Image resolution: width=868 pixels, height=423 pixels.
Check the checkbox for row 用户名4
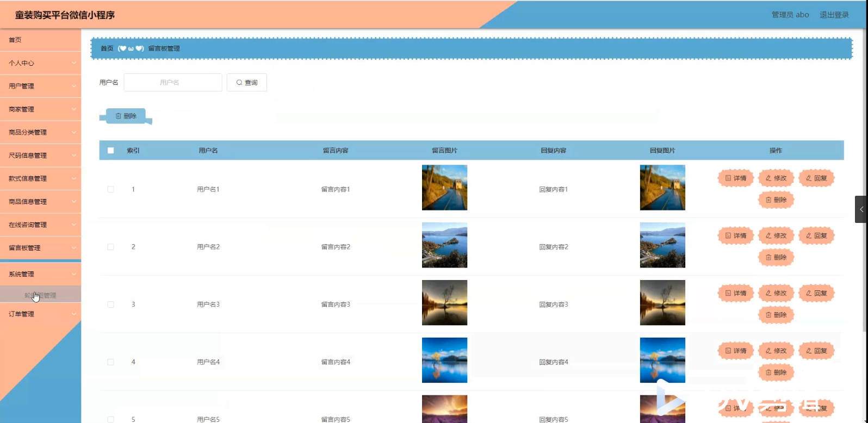point(111,362)
